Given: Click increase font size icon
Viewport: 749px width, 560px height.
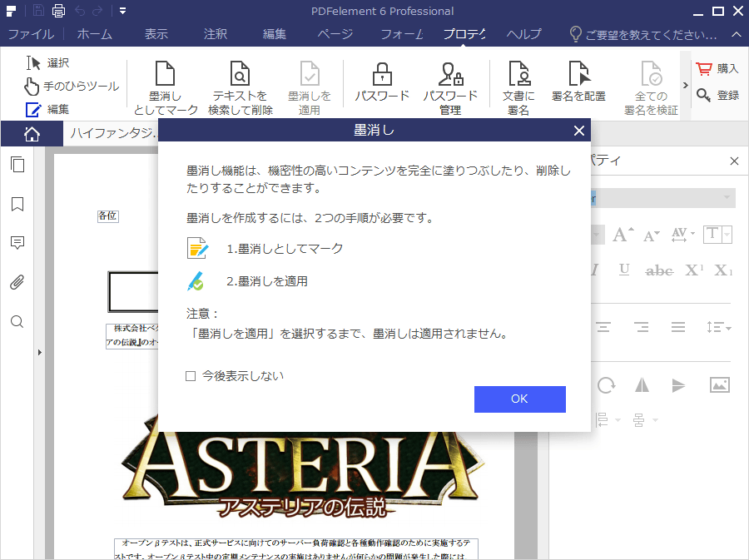Looking at the screenshot, I should click(x=623, y=235).
